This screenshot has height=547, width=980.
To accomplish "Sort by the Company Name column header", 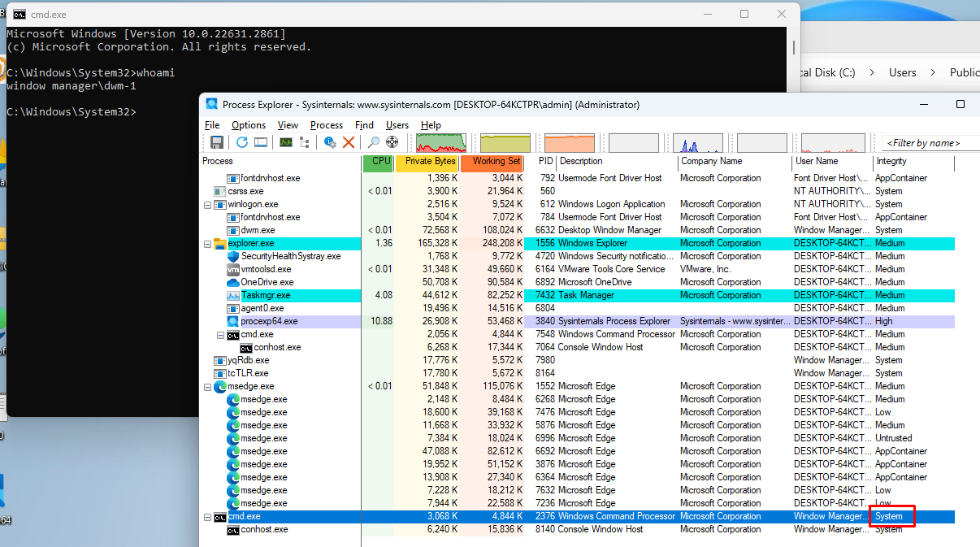I will (x=735, y=162).
